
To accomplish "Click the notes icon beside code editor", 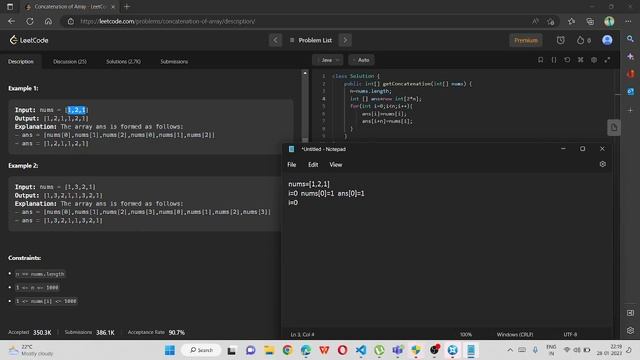I will pos(614,127).
